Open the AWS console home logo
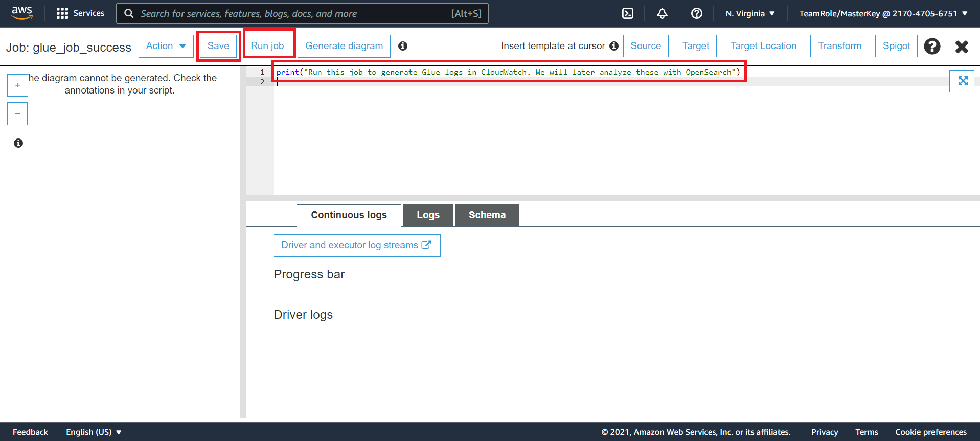The height and width of the screenshot is (441, 980). 22,13
